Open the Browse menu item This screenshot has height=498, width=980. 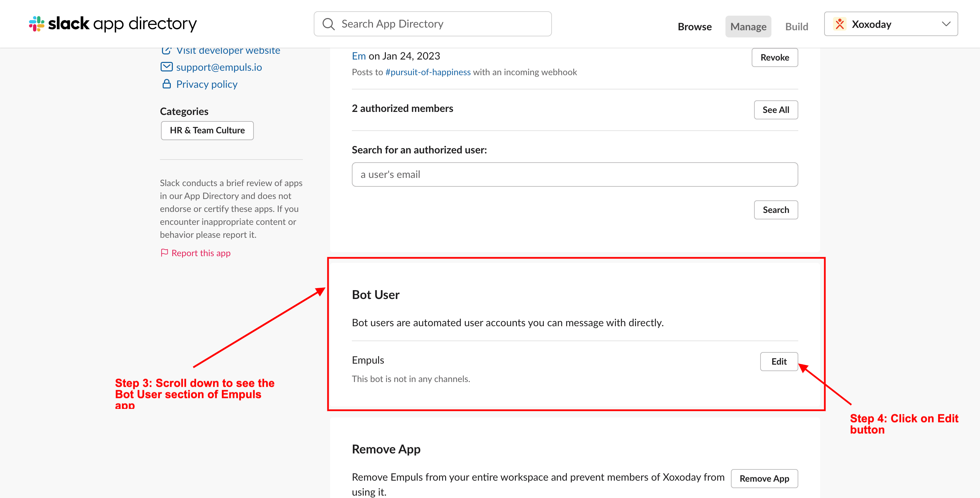point(694,27)
